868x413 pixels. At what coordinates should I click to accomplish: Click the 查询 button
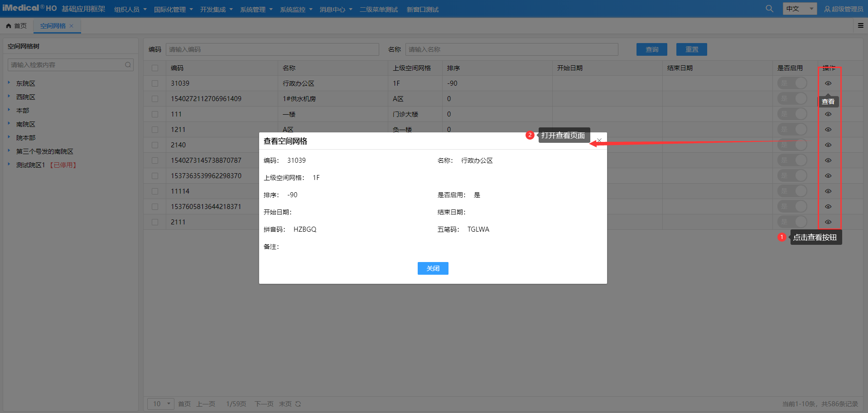coord(651,49)
